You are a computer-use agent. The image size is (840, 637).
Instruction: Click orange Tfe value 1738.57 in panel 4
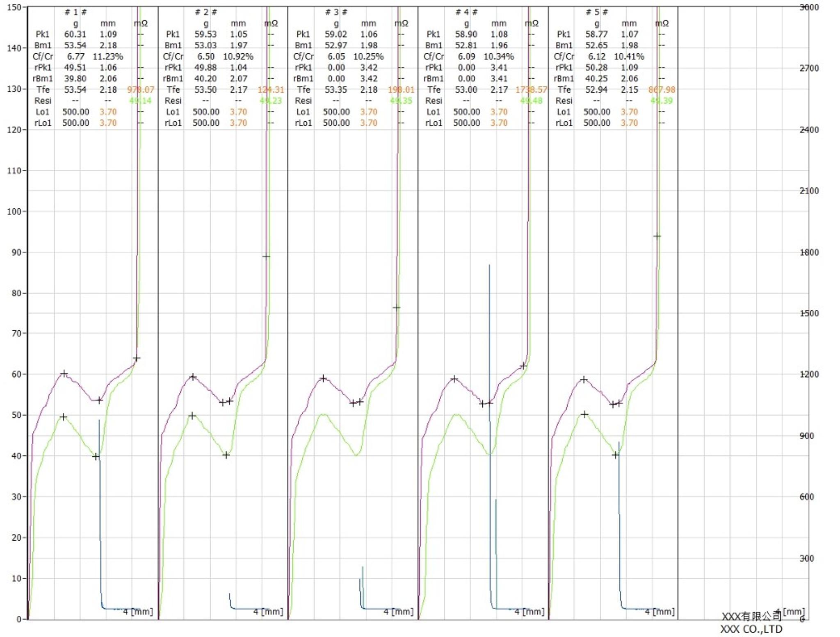coord(531,90)
